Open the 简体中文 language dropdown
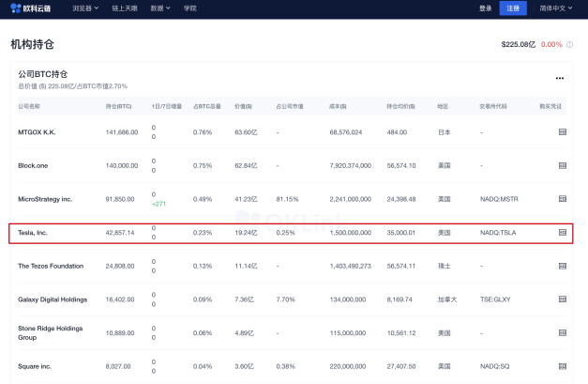Image resolution: width=588 pixels, height=384 pixels. 556,8
